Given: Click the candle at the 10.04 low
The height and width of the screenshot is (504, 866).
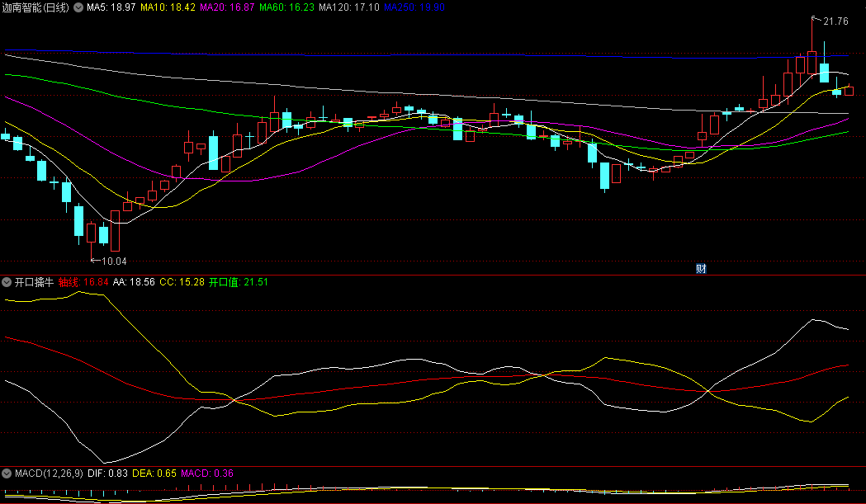Looking at the screenshot, I should [x=91, y=233].
